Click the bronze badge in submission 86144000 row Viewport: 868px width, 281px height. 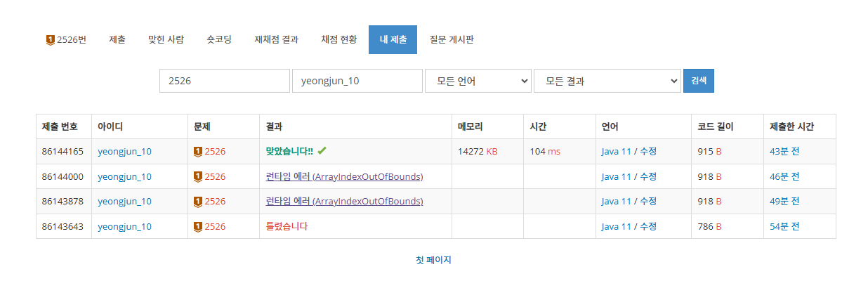point(197,176)
